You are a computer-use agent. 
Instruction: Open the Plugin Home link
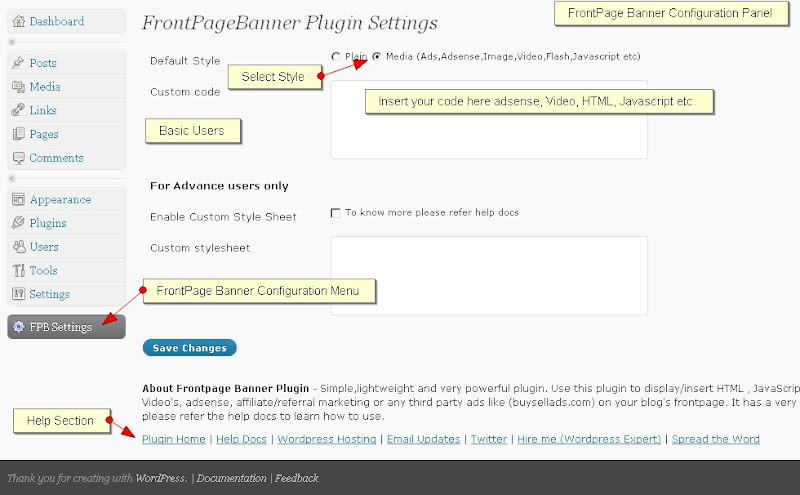click(x=173, y=439)
